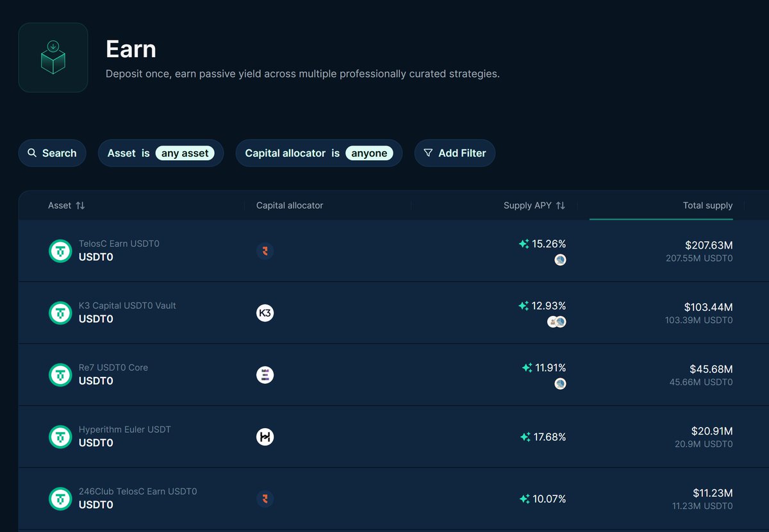The image size is (769, 532).
Task: Open the Capital allocator is anyone filter
Action: click(x=319, y=153)
